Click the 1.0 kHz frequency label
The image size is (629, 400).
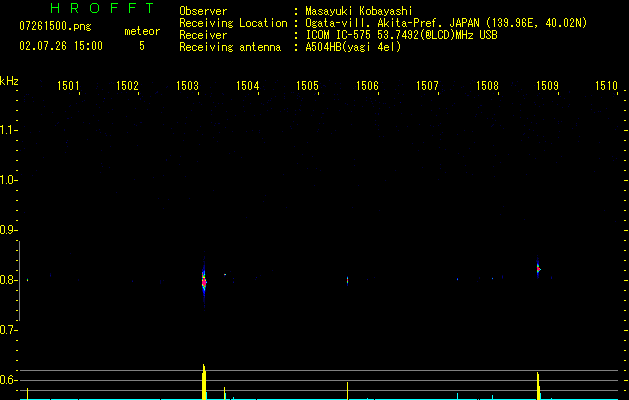coord(8,180)
